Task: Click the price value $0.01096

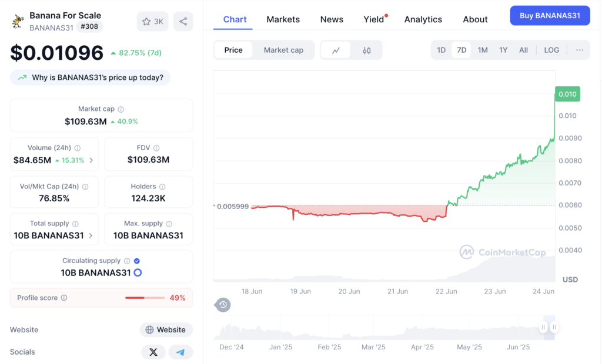Action: 57,53
